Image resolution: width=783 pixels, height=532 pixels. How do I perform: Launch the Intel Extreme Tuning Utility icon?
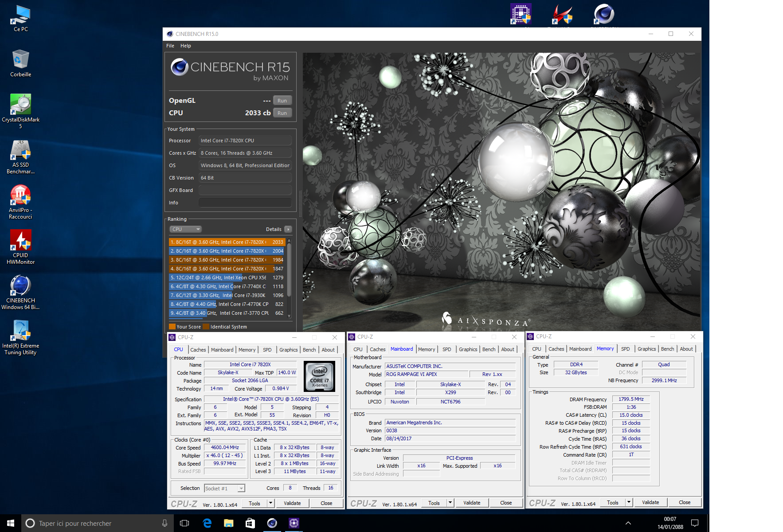20,338
